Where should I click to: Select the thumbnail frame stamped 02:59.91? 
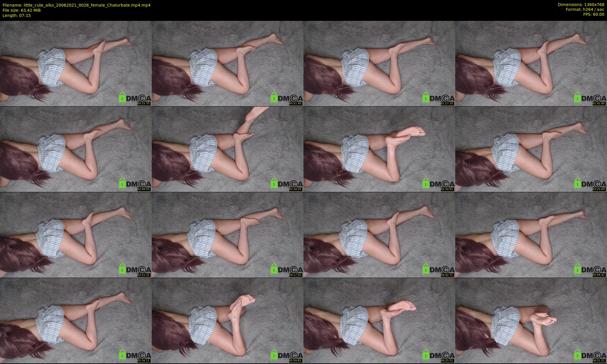tap(379, 149)
